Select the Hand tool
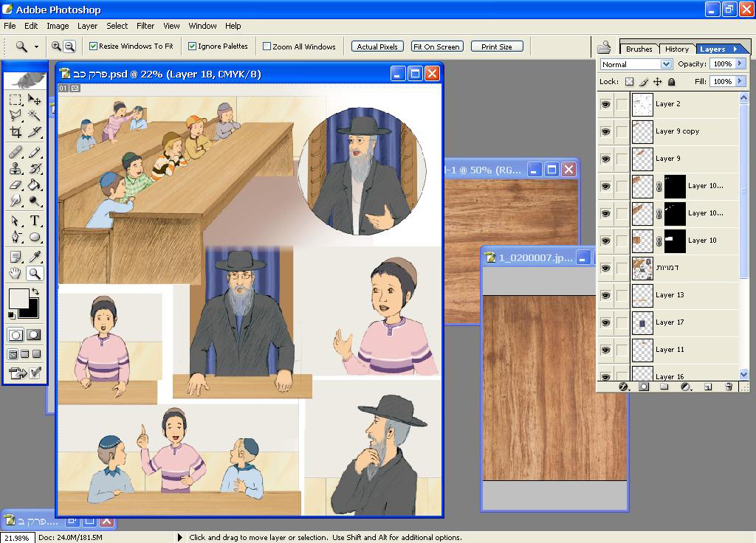Image resolution: width=756 pixels, height=543 pixels. point(16,273)
